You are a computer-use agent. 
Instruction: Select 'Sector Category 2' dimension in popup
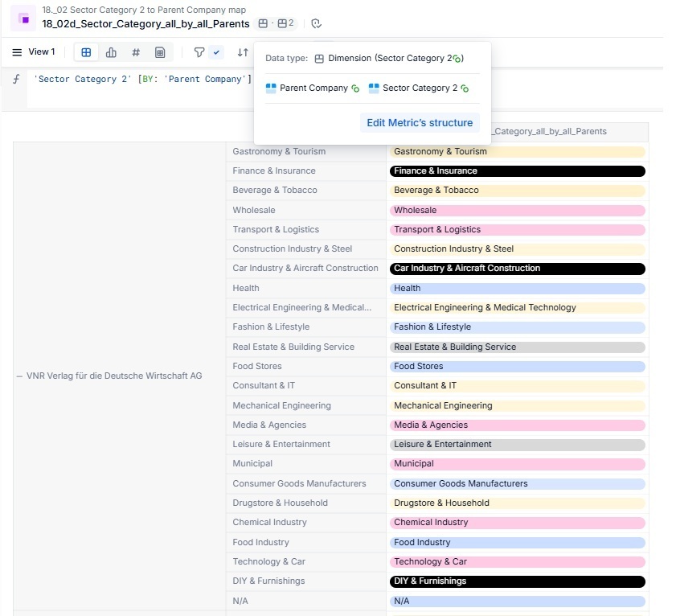tap(420, 88)
